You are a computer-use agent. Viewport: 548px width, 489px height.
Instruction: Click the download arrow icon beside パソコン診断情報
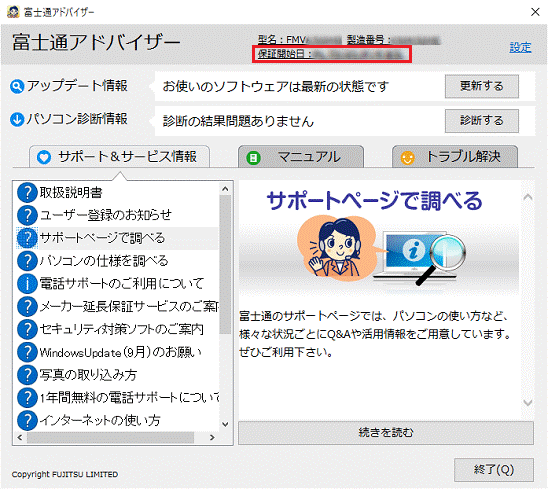point(17,119)
